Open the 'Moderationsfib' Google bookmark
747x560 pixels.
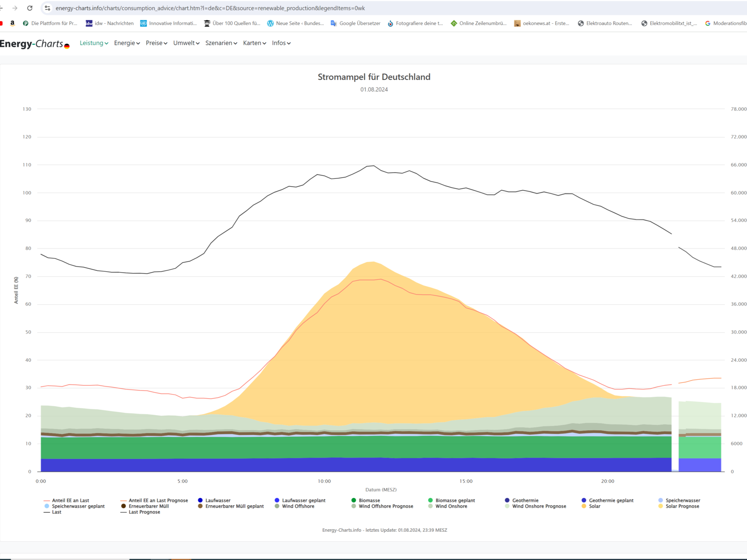[726, 23]
